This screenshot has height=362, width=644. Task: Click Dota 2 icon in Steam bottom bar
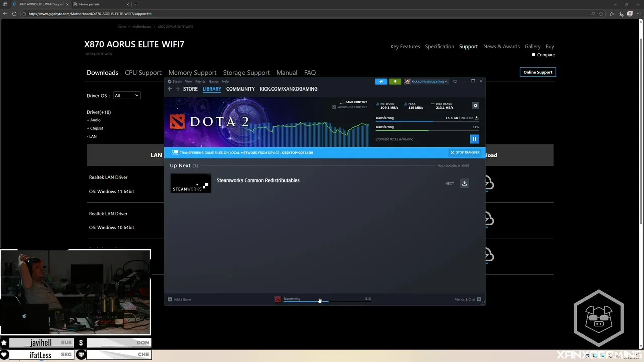[x=277, y=299]
